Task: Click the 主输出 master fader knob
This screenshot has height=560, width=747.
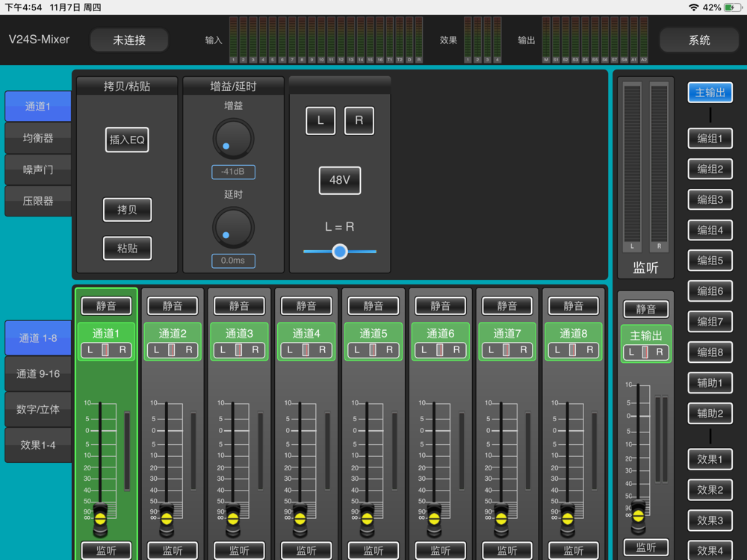Action: [639, 515]
